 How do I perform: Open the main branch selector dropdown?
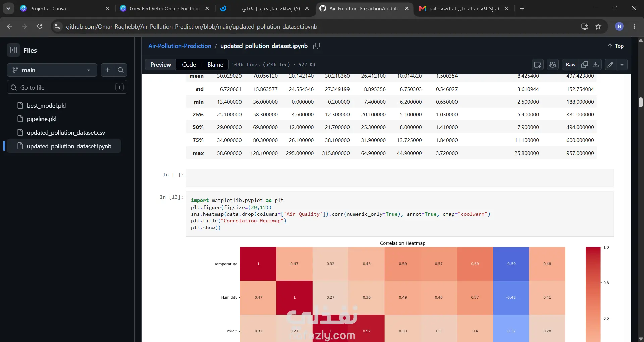pos(52,70)
